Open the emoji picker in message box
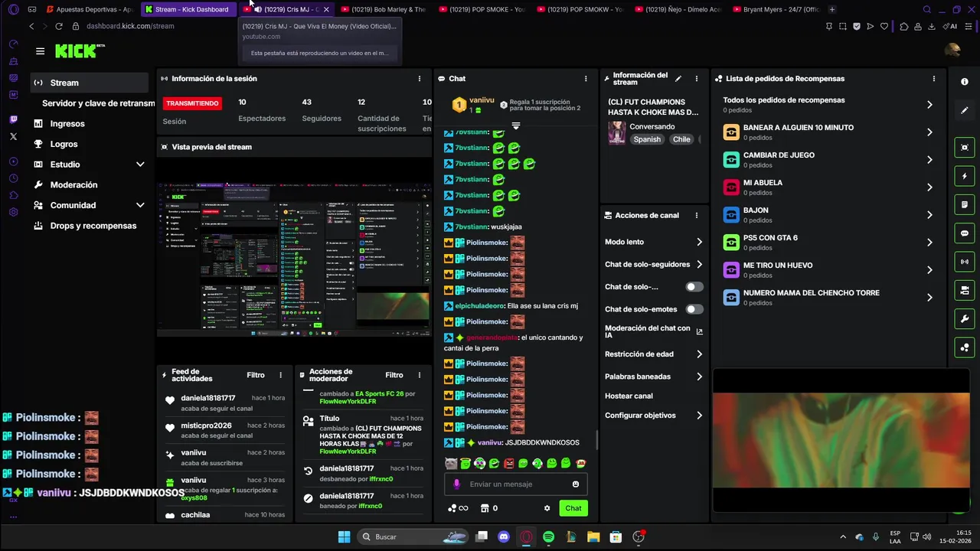Image resolution: width=980 pixels, height=551 pixels. click(x=576, y=484)
